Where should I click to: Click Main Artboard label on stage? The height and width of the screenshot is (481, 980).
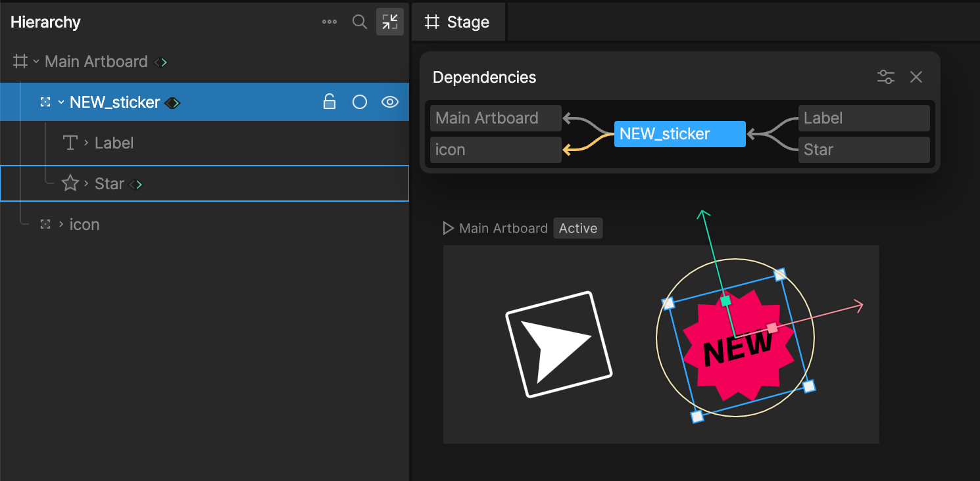503,228
